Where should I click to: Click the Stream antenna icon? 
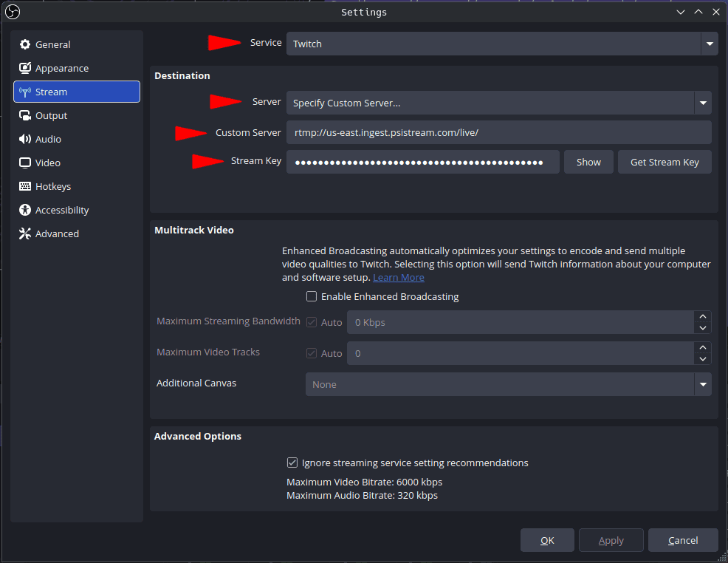25,92
